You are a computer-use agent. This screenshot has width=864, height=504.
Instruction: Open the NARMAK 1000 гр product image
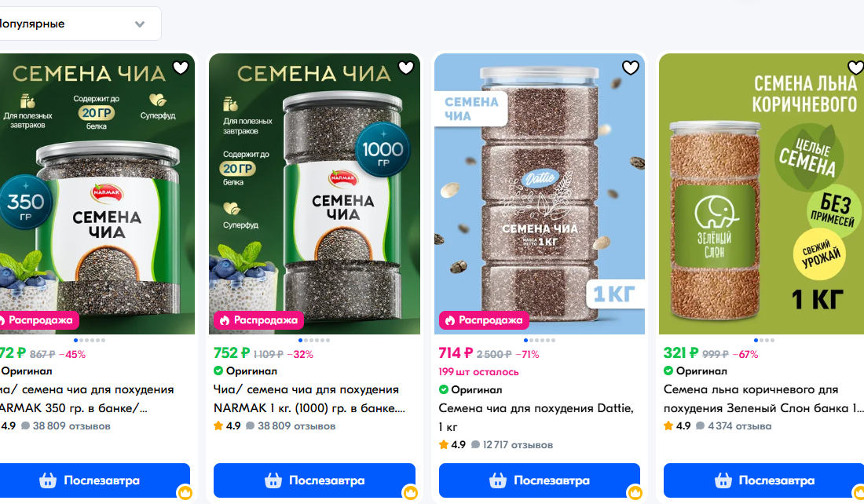pos(315,194)
